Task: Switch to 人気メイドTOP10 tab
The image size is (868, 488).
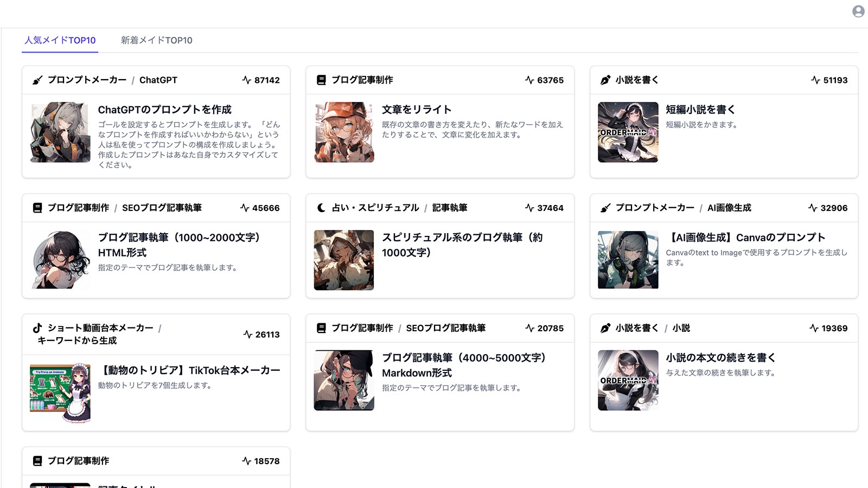Action: (60, 40)
